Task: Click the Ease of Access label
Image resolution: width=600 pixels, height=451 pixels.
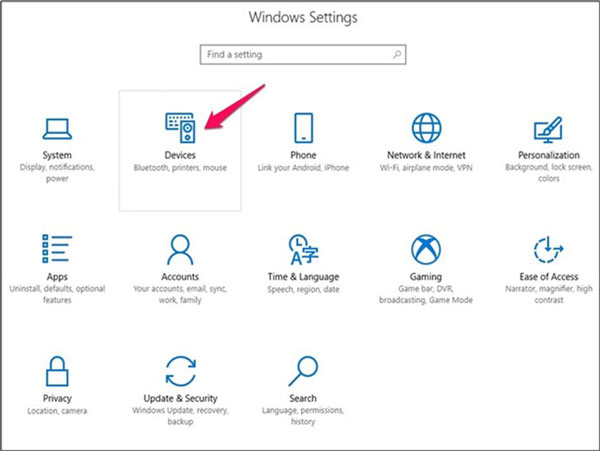Action: coord(549,277)
